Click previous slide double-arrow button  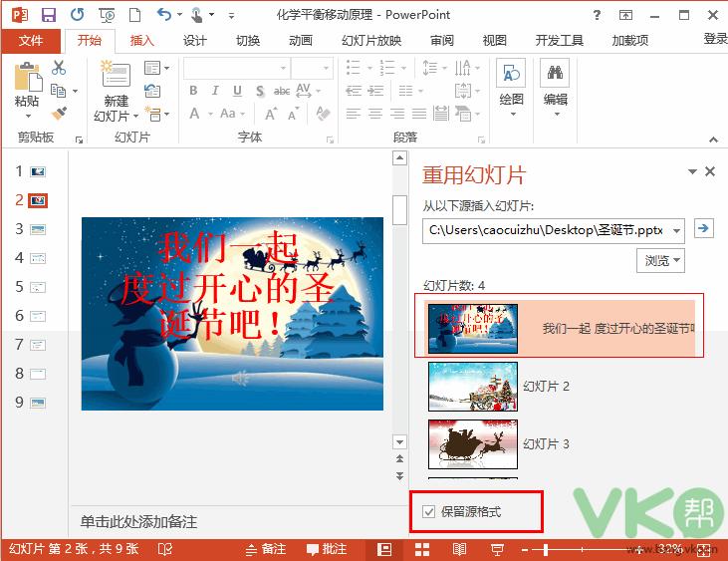tap(399, 458)
